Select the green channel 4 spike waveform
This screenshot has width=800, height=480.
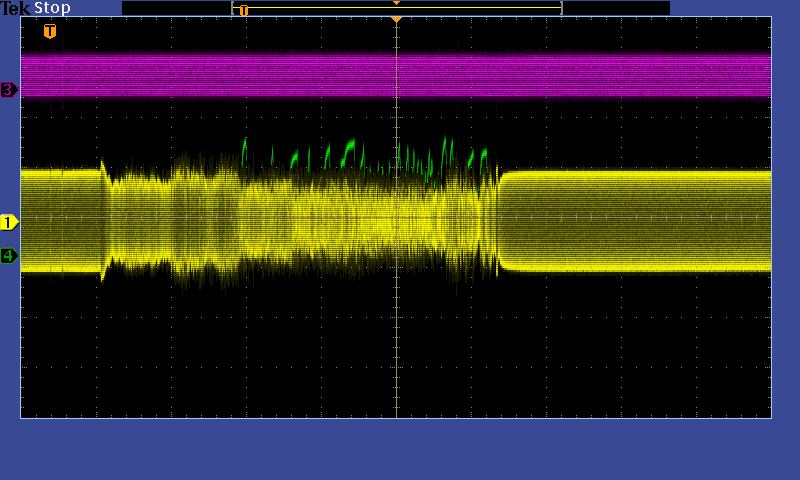349,150
